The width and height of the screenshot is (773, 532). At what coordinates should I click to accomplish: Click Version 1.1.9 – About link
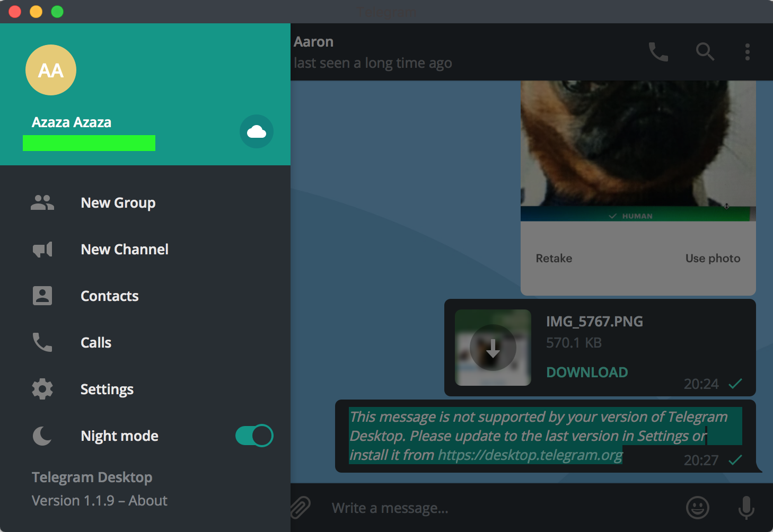pyautogui.click(x=100, y=500)
